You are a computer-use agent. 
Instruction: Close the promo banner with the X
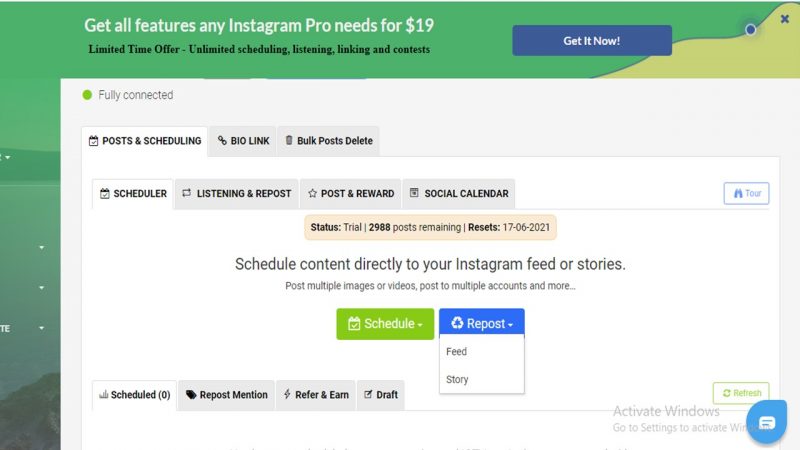click(x=785, y=19)
